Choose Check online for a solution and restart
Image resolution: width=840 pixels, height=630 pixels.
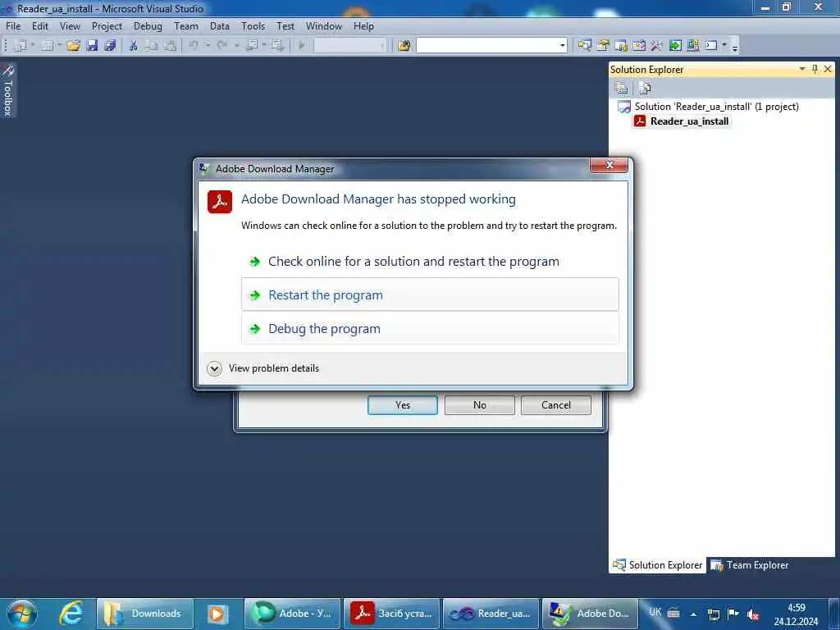click(430, 262)
